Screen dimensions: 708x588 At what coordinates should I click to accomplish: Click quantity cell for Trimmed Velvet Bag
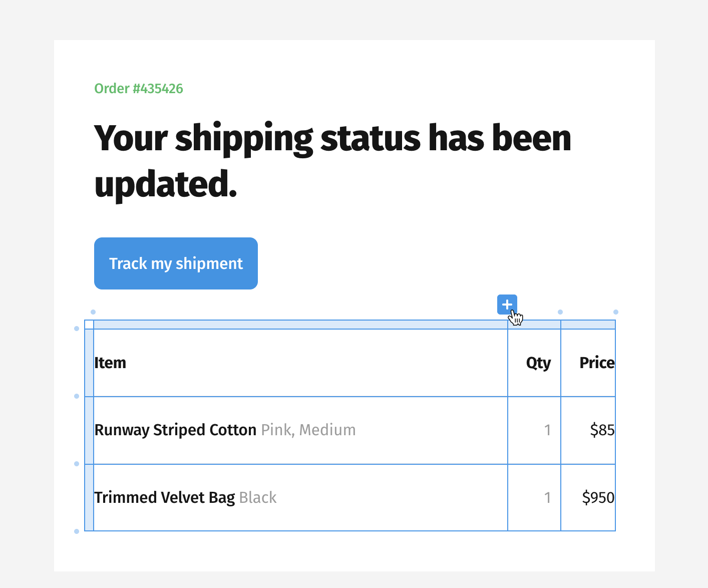point(534,497)
